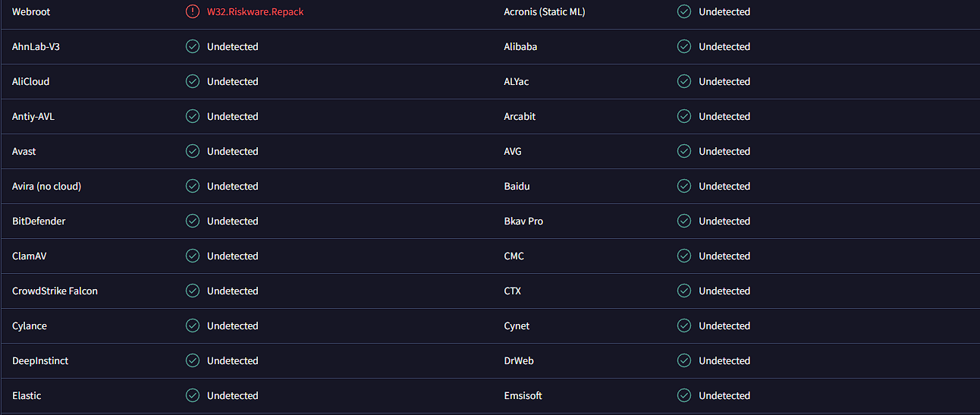The width and height of the screenshot is (980, 415).
Task: Click Undetected text in the AhnLab-V3 row
Action: 233,47
